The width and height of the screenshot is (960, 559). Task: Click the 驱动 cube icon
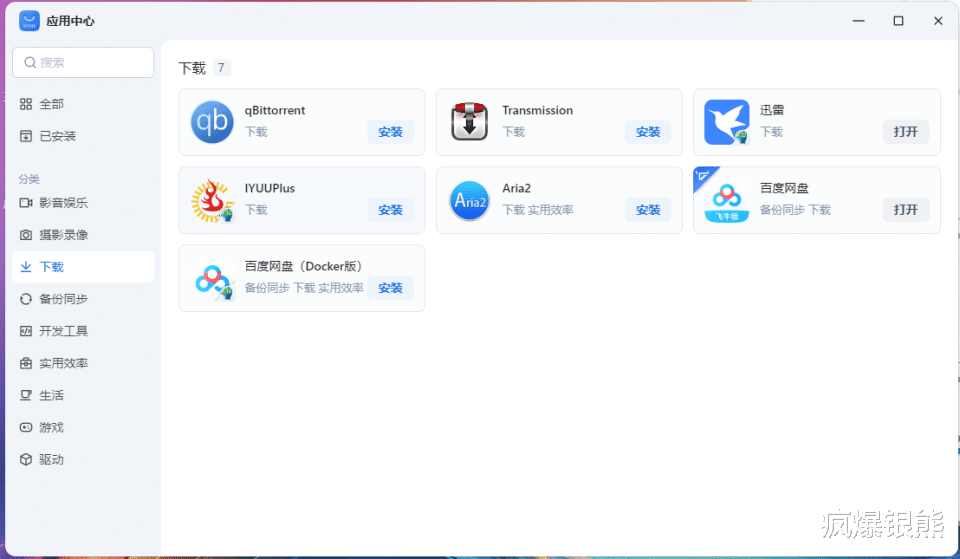pos(26,459)
